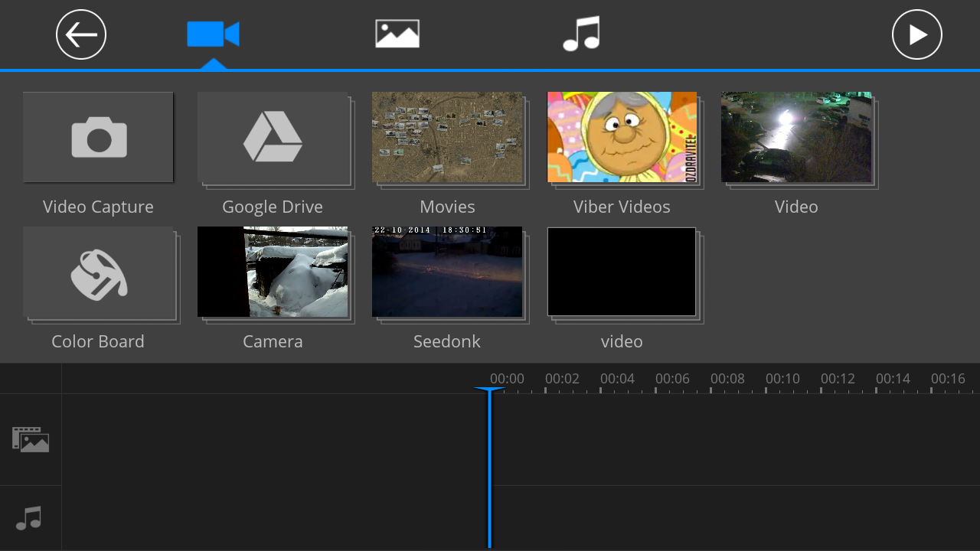Go back using the arrow button

(81, 34)
